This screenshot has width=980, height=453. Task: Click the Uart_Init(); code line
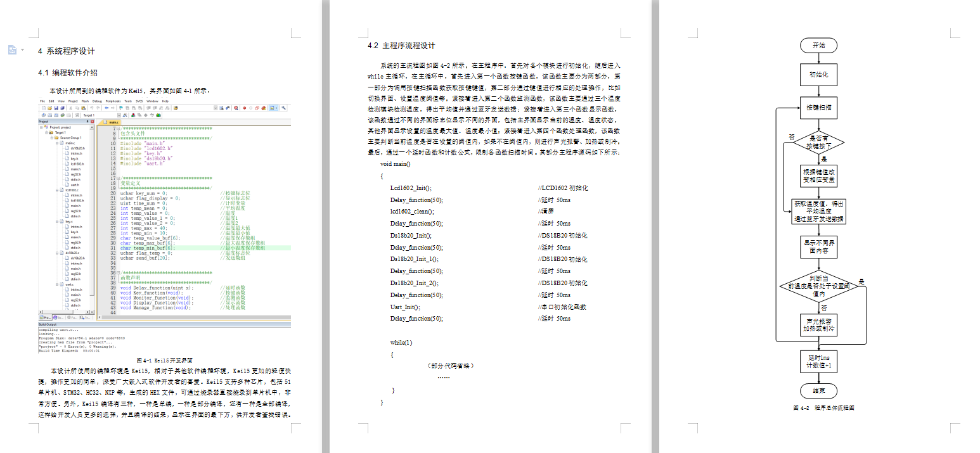(404, 307)
